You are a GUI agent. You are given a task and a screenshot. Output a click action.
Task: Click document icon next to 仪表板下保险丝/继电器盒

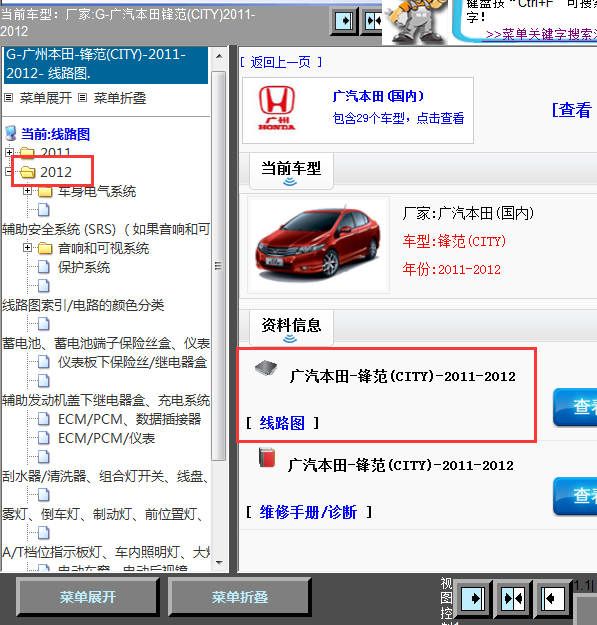pyautogui.click(x=44, y=362)
